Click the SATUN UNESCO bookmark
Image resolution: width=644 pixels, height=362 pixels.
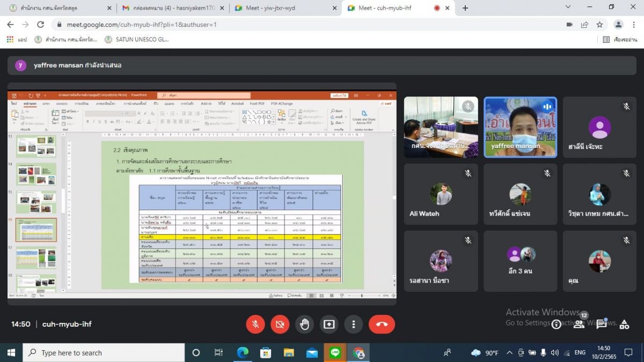pos(137,39)
